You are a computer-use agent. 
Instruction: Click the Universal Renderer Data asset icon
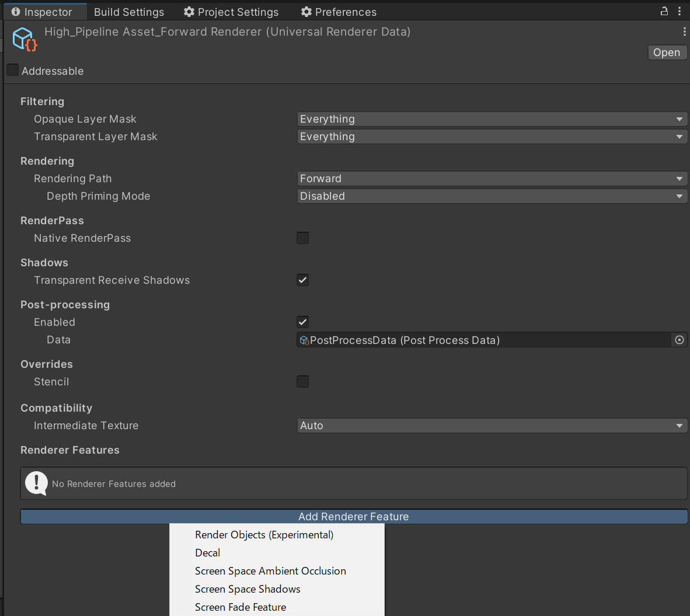click(x=25, y=39)
